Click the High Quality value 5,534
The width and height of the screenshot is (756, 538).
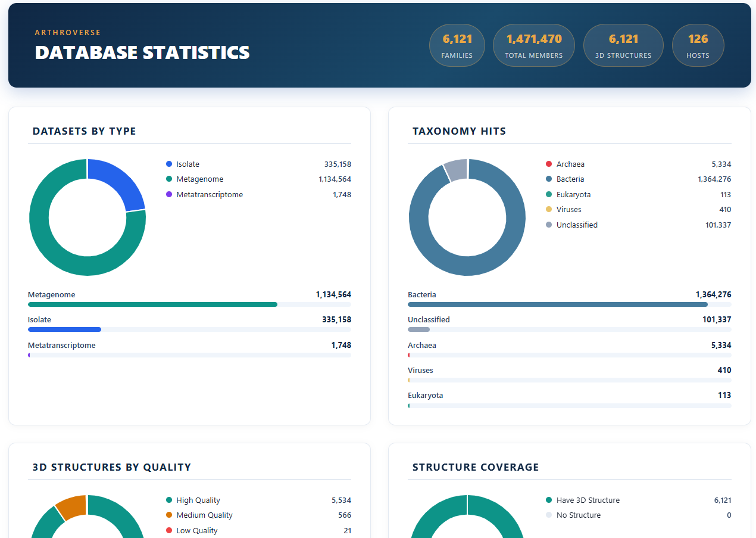pos(342,500)
